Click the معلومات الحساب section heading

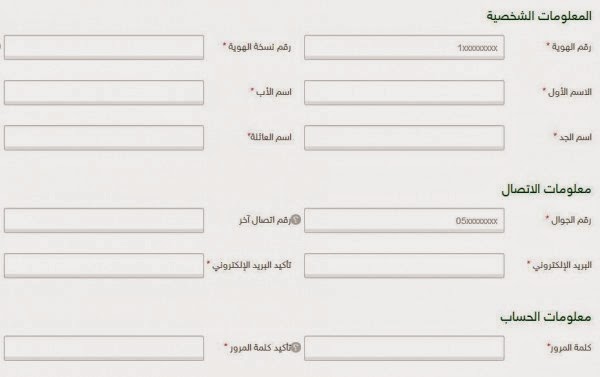point(546,317)
